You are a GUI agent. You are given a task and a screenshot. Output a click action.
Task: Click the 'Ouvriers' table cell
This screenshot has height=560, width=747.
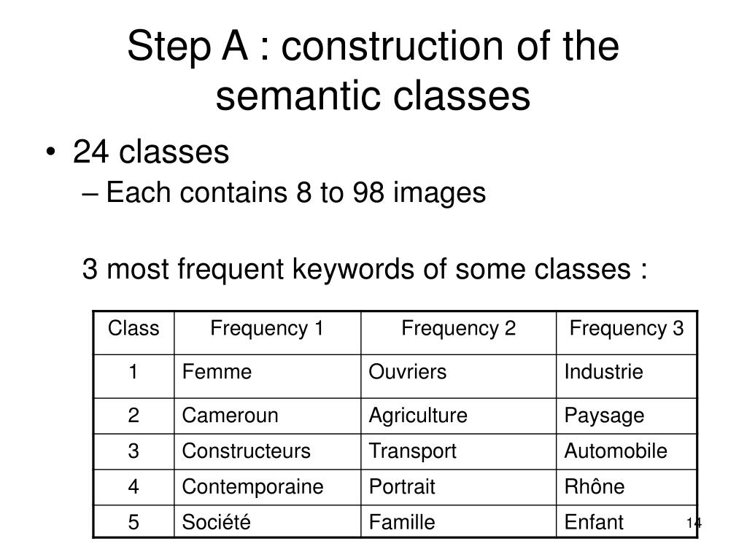tap(459, 376)
